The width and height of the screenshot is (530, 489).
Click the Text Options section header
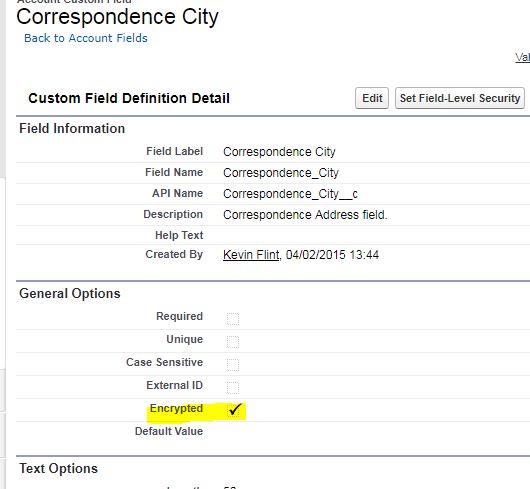[x=58, y=468]
